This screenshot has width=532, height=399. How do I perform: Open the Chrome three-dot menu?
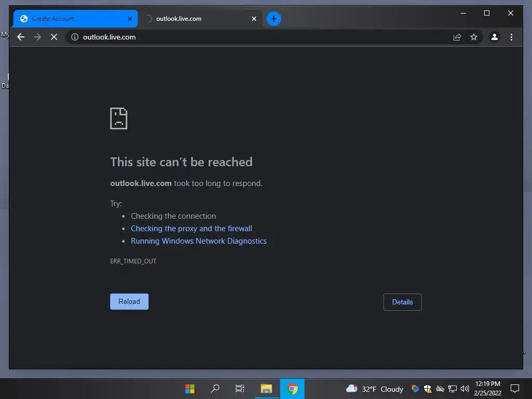coord(511,37)
